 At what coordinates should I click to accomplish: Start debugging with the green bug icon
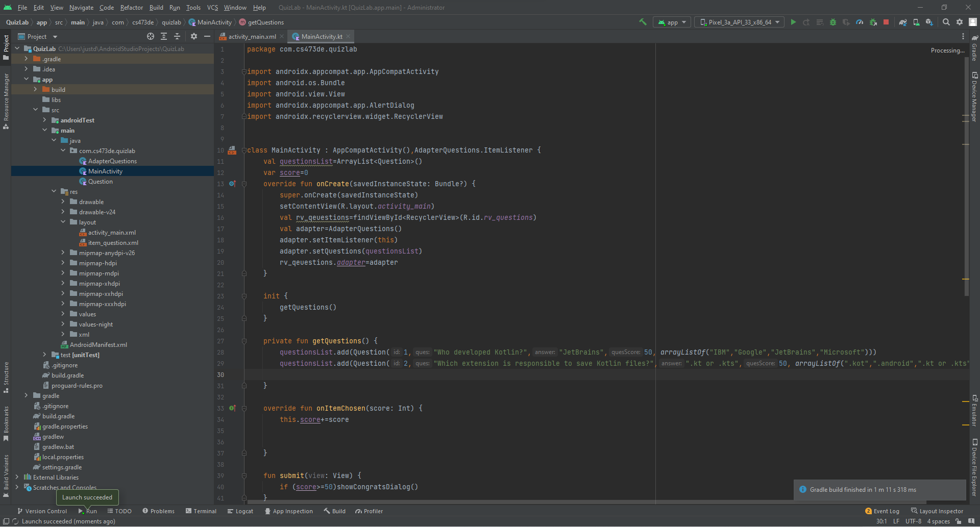[832, 22]
